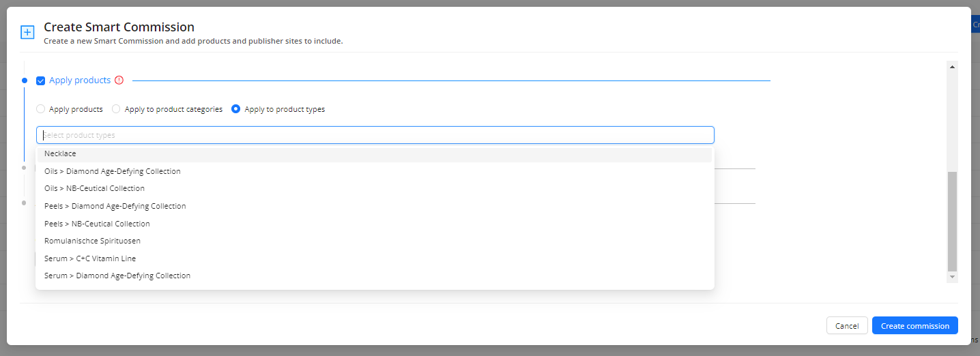Select Serum > C+C Vitamin Line
980x356 pixels.
click(x=90, y=258)
